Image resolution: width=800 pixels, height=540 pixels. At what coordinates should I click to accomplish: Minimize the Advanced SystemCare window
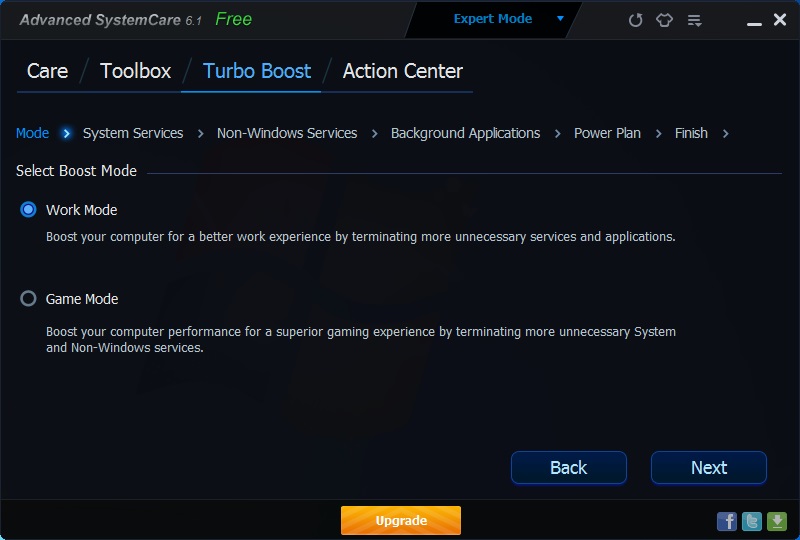[x=754, y=23]
